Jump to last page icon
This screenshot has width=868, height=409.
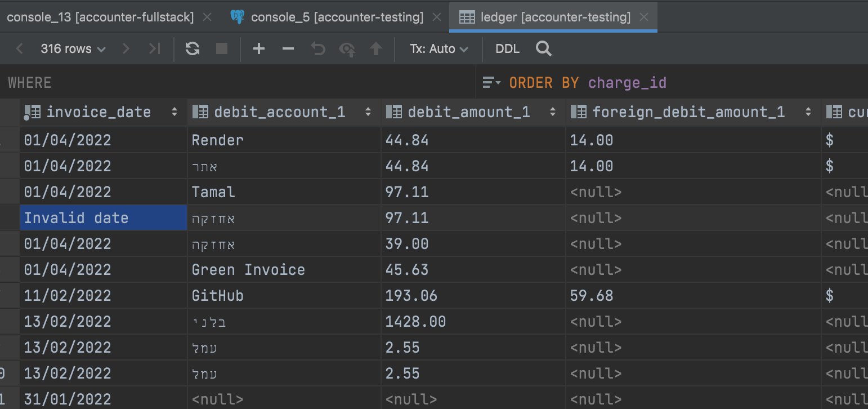155,49
